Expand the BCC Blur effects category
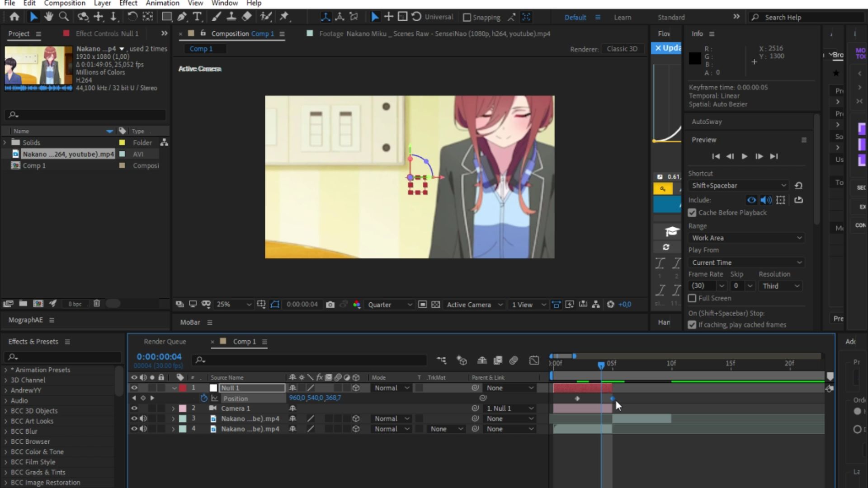The width and height of the screenshot is (868, 488). (6, 432)
